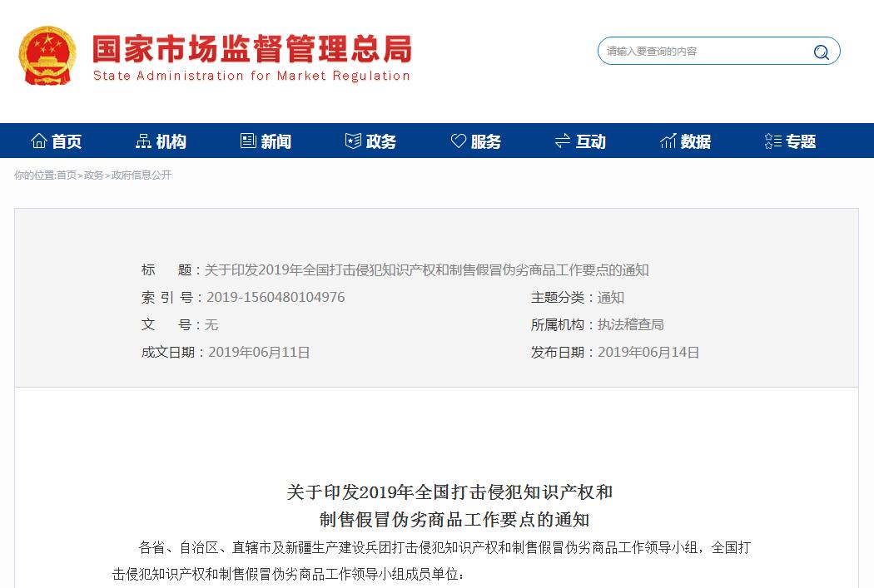
Task: Click the magnifier search icon
Action: tap(821, 52)
